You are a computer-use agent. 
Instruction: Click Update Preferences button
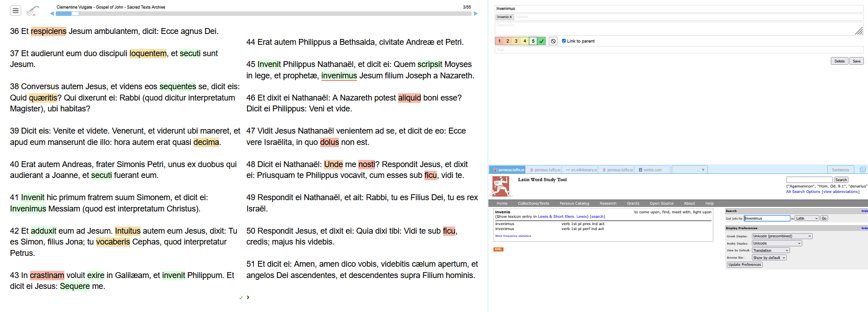click(745, 265)
